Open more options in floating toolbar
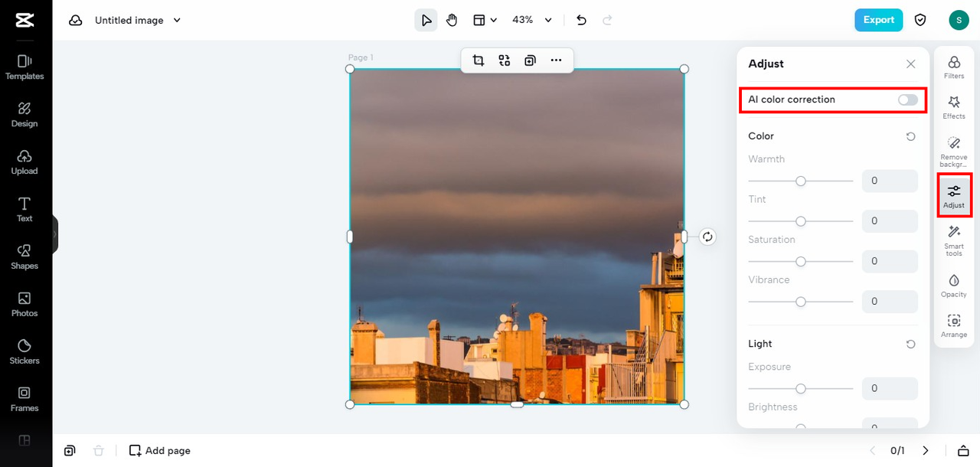This screenshot has height=467, width=980. (x=556, y=60)
